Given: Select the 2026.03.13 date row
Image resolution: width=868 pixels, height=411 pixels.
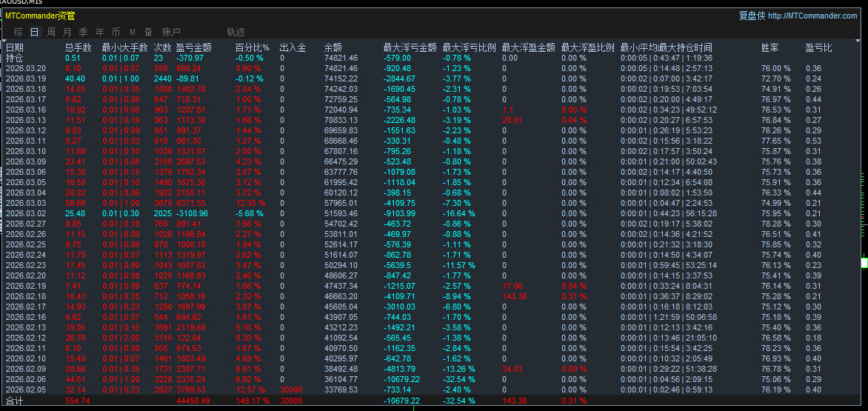Looking at the screenshot, I should point(26,120).
